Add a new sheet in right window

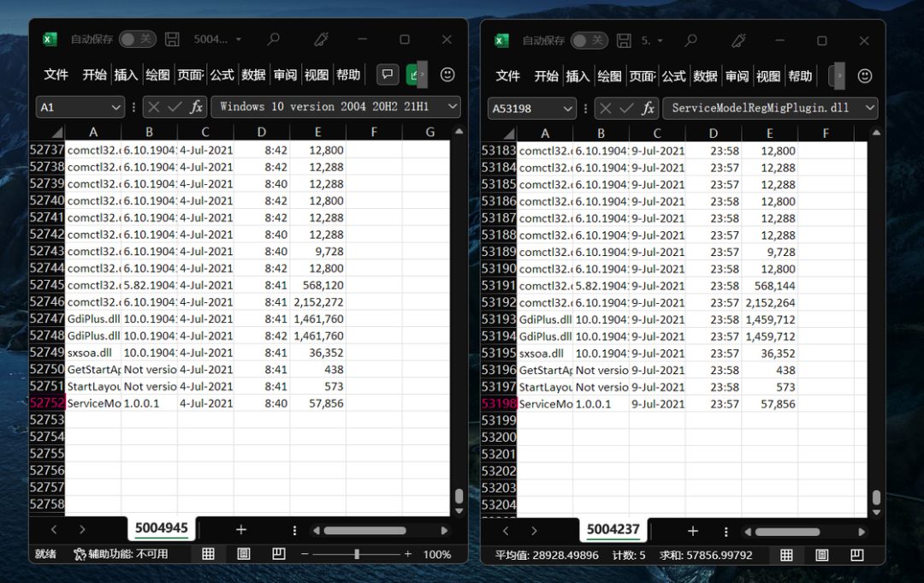tap(693, 531)
